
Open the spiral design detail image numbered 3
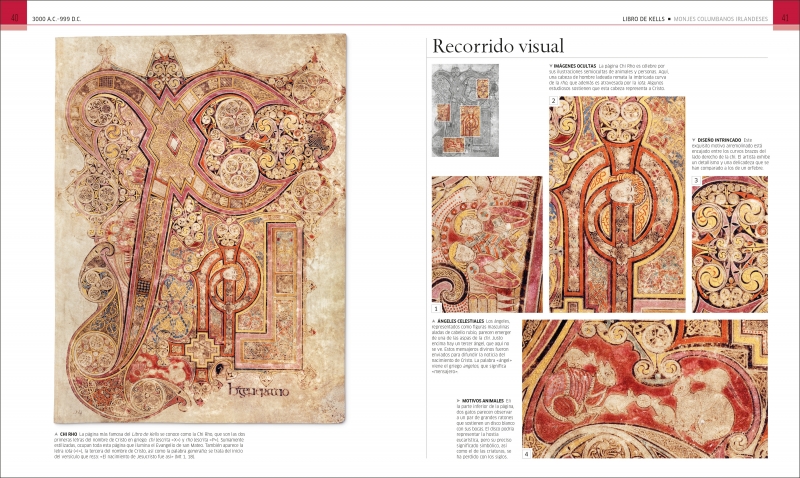coord(730,244)
